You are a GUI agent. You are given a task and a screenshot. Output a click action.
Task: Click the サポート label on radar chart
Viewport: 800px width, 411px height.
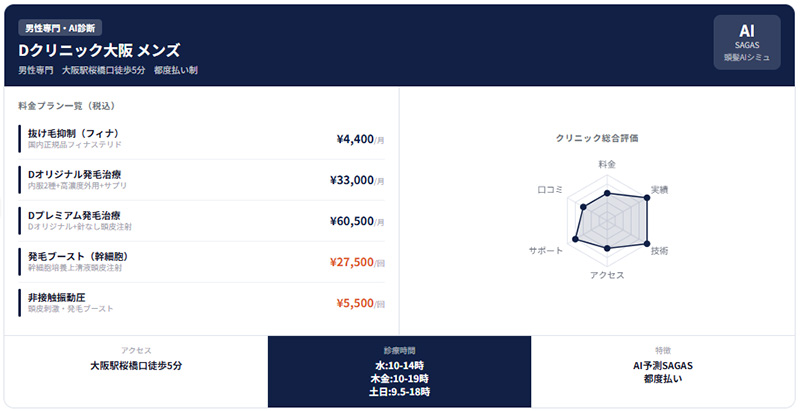[x=545, y=249]
